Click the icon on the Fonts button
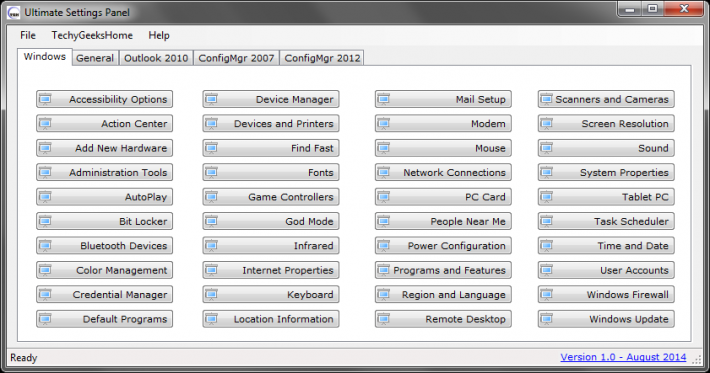Screen dimensions: 710x373 (x=211, y=172)
